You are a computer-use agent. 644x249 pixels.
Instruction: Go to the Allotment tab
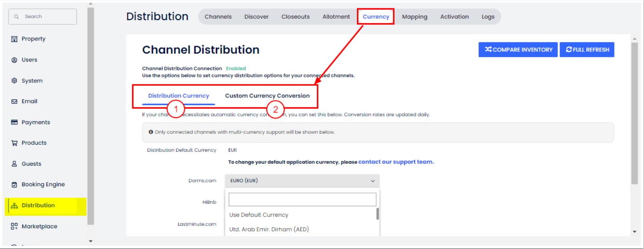336,17
